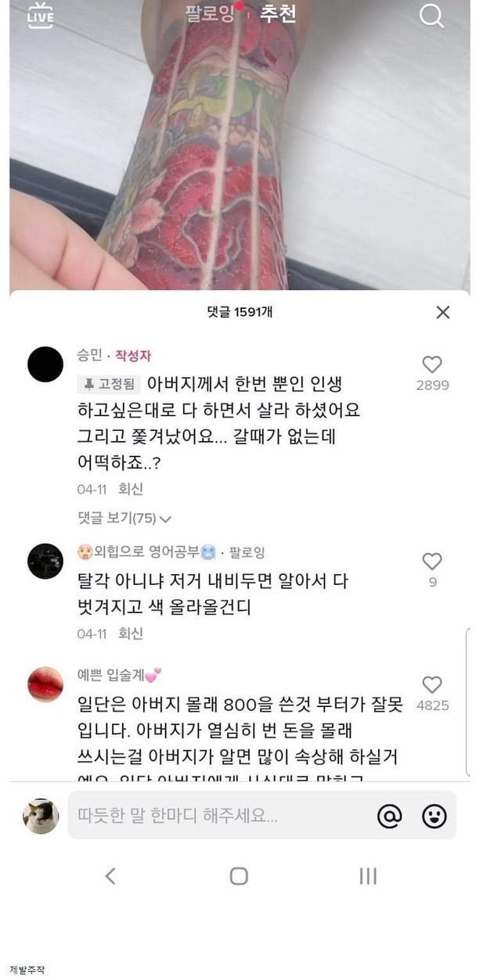Open 승민's black profile avatar

click(45, 364)
